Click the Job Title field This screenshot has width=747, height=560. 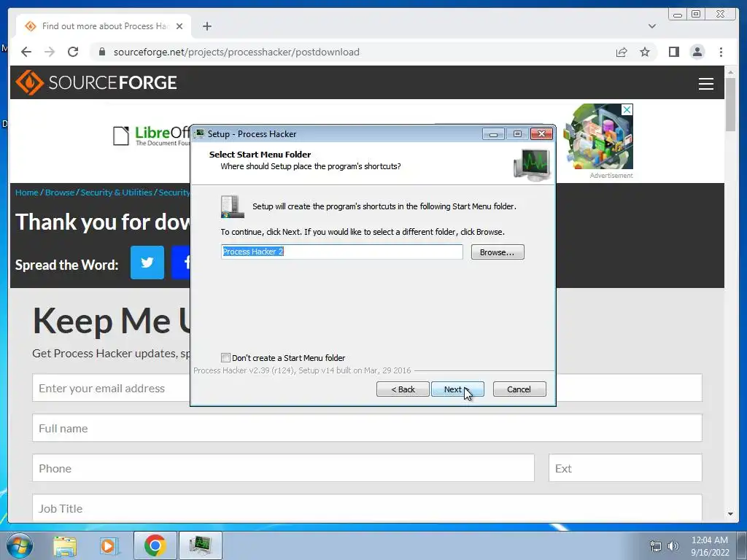tap(367, 508)
